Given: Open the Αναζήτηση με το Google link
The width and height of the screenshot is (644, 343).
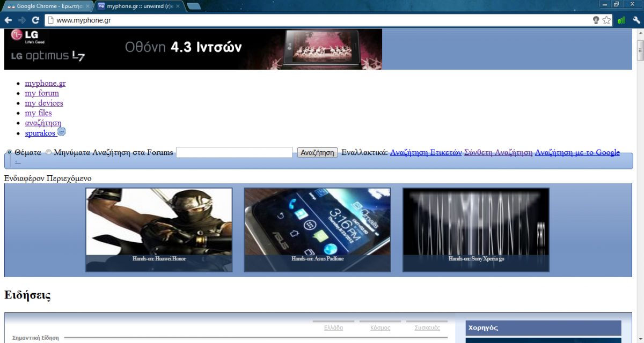Looking at the screenshot, I should coord(577,153).
